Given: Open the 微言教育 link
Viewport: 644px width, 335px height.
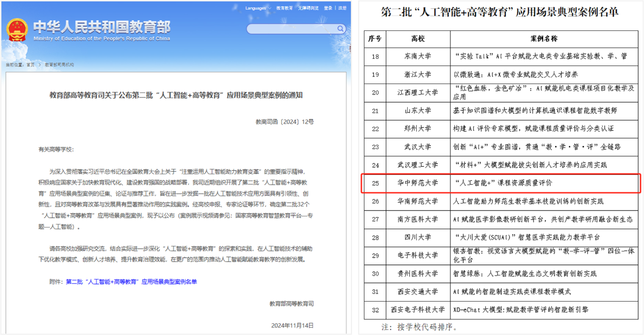Looking at the screenshot, I should pyautogui.click(x=284, y=8).
